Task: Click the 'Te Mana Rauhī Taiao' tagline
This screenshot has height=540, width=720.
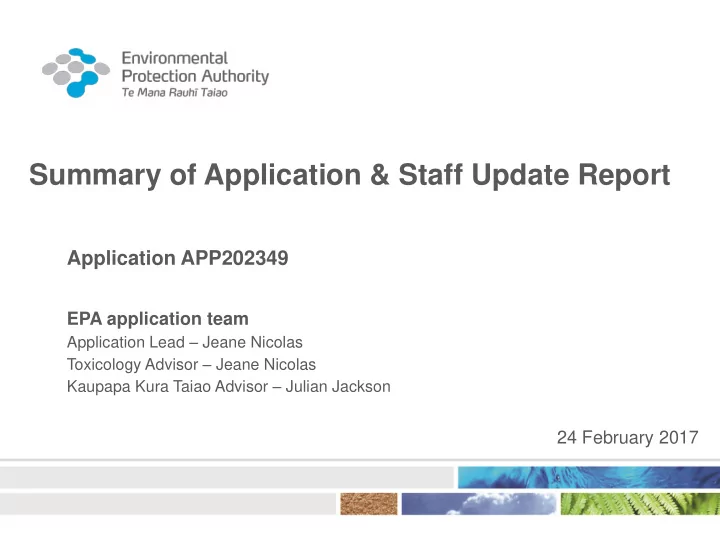Action: pos(174,93)
